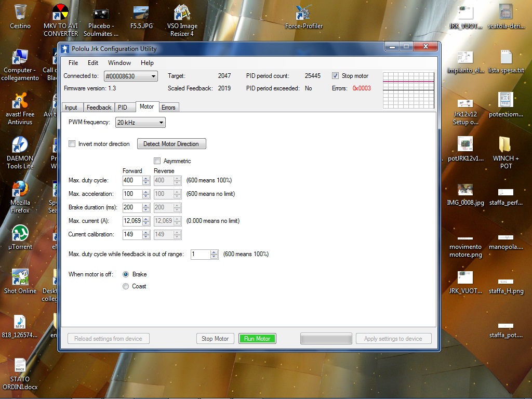Screen dimensions: 532x399
Task: Switch to the Input tab
Action: coord(72,108)
